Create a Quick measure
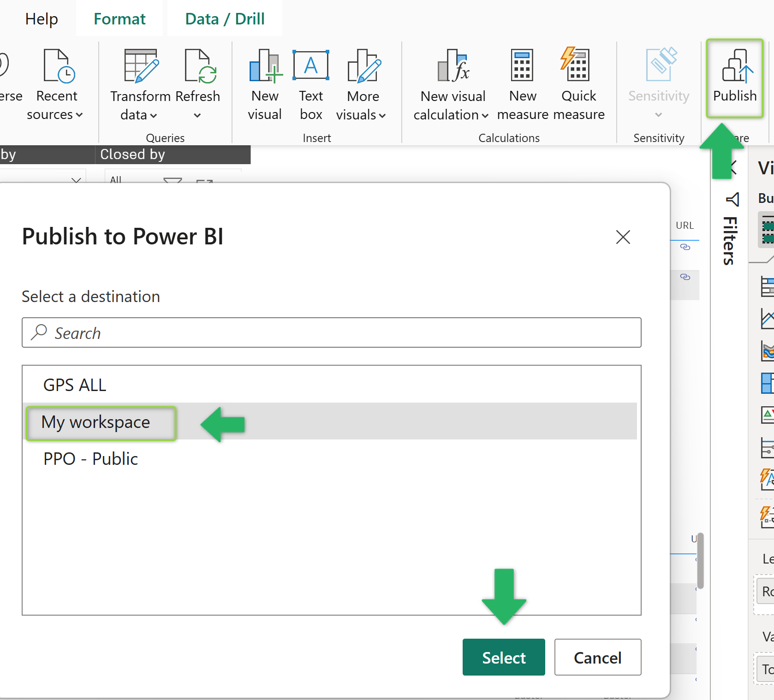774x700 pixels. (x=578, y=85)
